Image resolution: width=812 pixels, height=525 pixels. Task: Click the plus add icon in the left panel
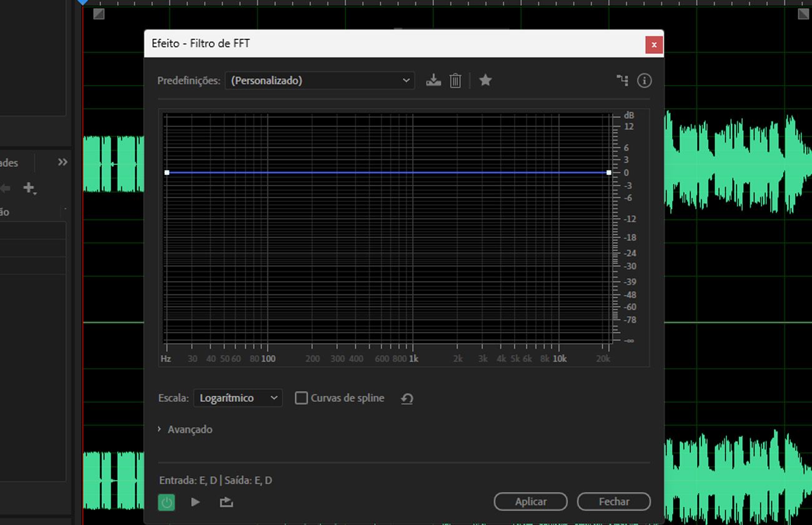pyautogui.click(x=29, y=187)
